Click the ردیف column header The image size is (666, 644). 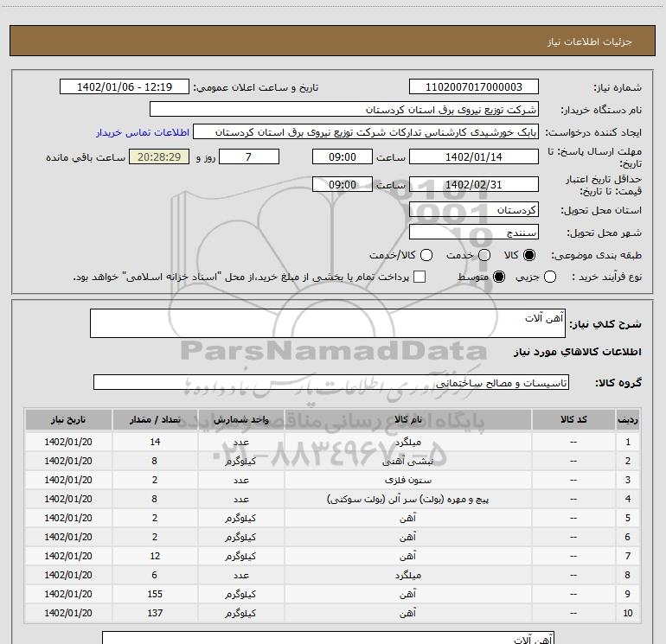(x=628, y=419)
